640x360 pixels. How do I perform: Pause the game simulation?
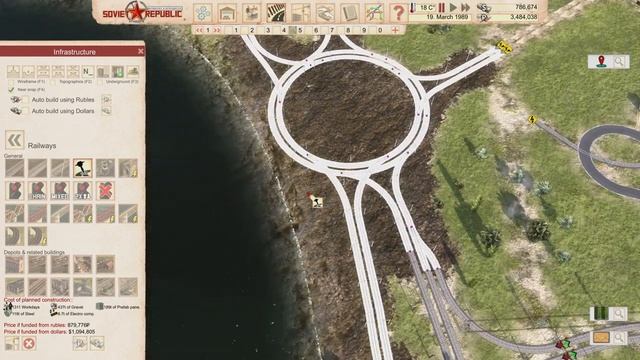point(442,7)
